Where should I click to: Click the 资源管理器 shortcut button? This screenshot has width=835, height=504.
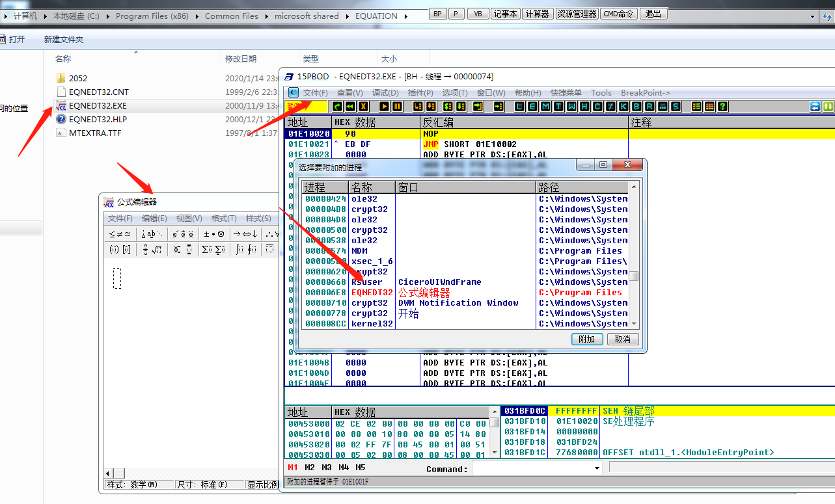pos(577,14)
